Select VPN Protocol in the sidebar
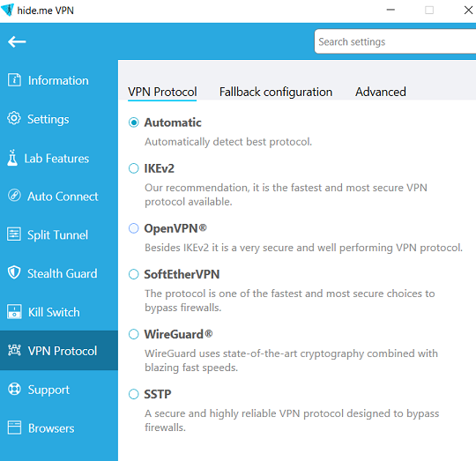The height and width of the screenshot is (461, 476). point(59,351)
